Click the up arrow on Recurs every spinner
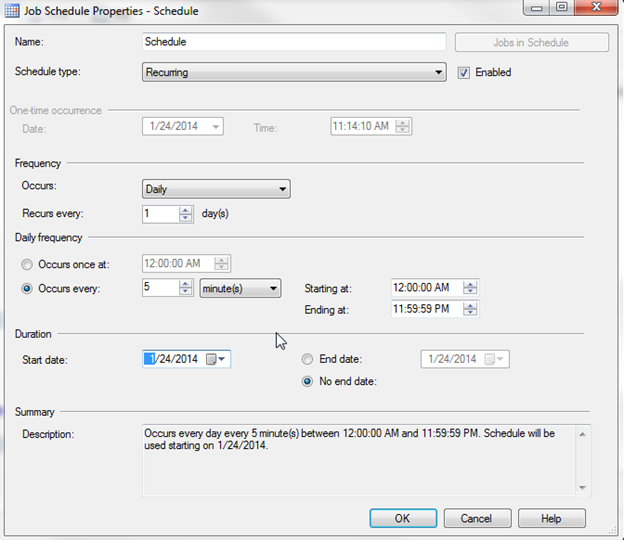The height and width of the screenshot is (540, 624). click(185, 210)
